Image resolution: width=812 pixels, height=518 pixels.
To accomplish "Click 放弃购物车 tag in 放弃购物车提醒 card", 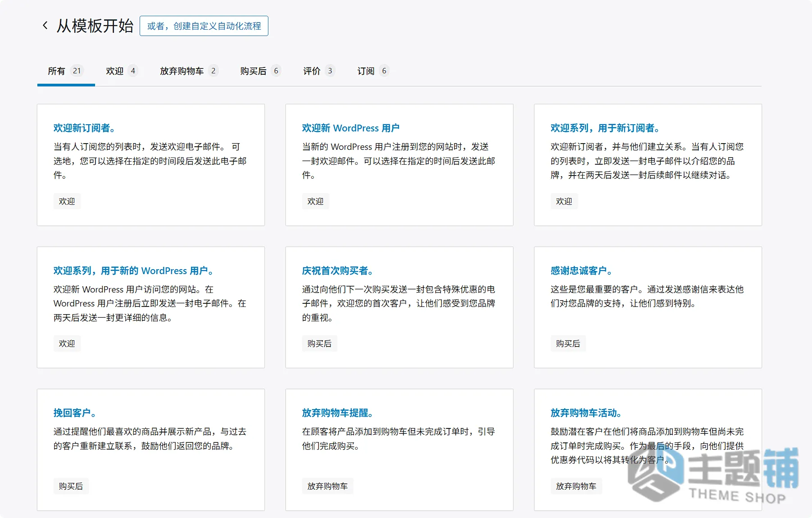I will tap(328, 486).
